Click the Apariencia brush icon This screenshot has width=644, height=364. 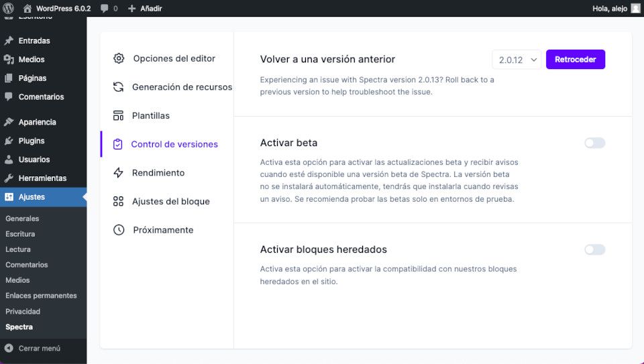pos(9,122)
